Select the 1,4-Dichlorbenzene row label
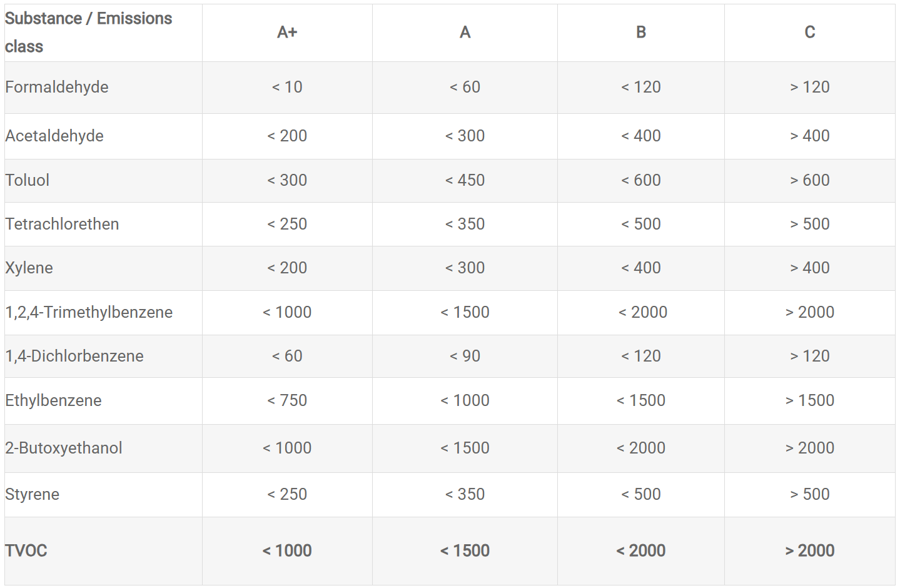 [x=74, y=356]
